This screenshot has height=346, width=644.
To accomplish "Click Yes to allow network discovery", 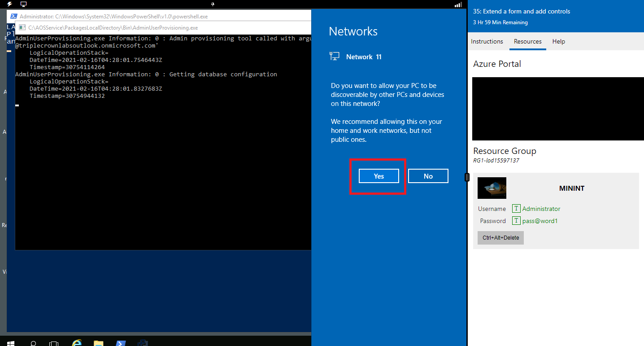I will (379, 176).
